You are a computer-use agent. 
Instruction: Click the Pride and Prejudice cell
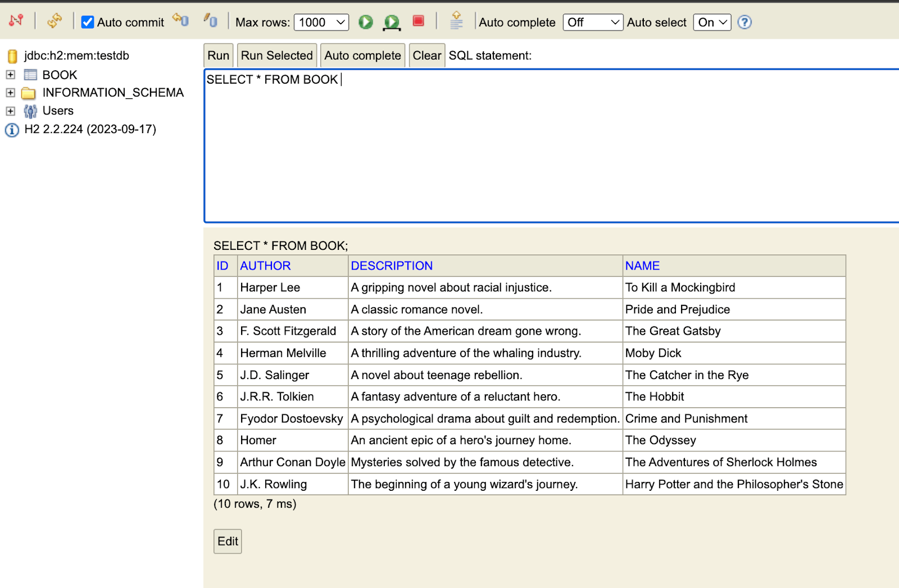click(734, 309)
